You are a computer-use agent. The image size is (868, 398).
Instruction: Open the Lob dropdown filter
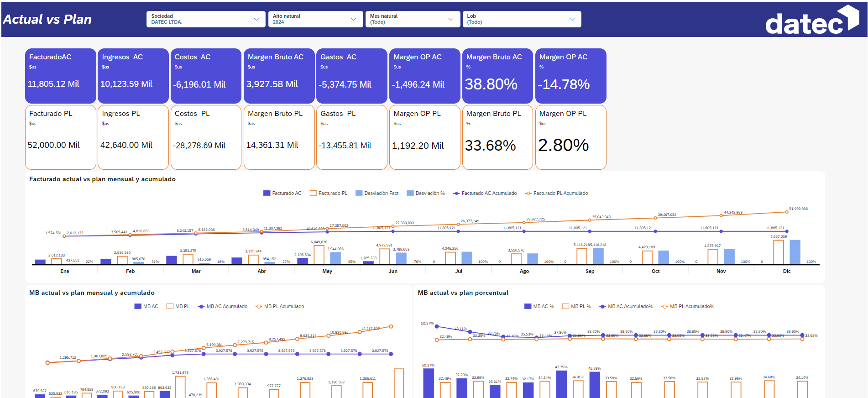522,19
